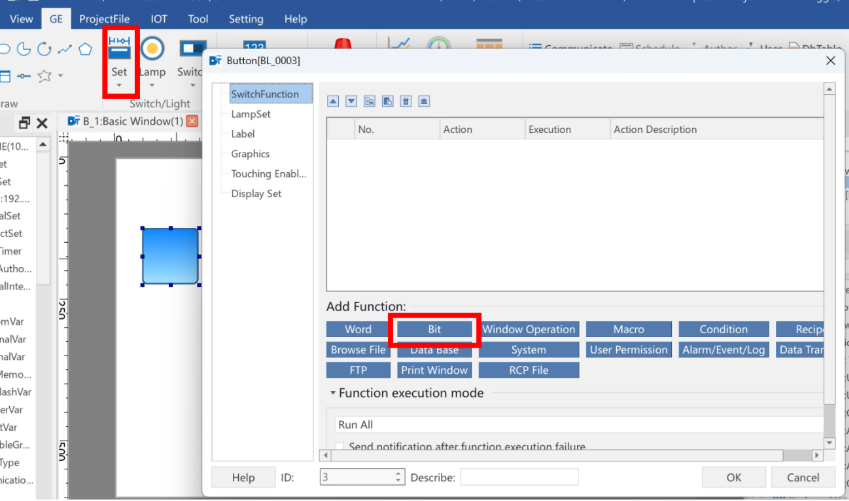Open the Tool ribbon tab
The image size is (849, 501).
pyautogui.click(x=198, y=19)
